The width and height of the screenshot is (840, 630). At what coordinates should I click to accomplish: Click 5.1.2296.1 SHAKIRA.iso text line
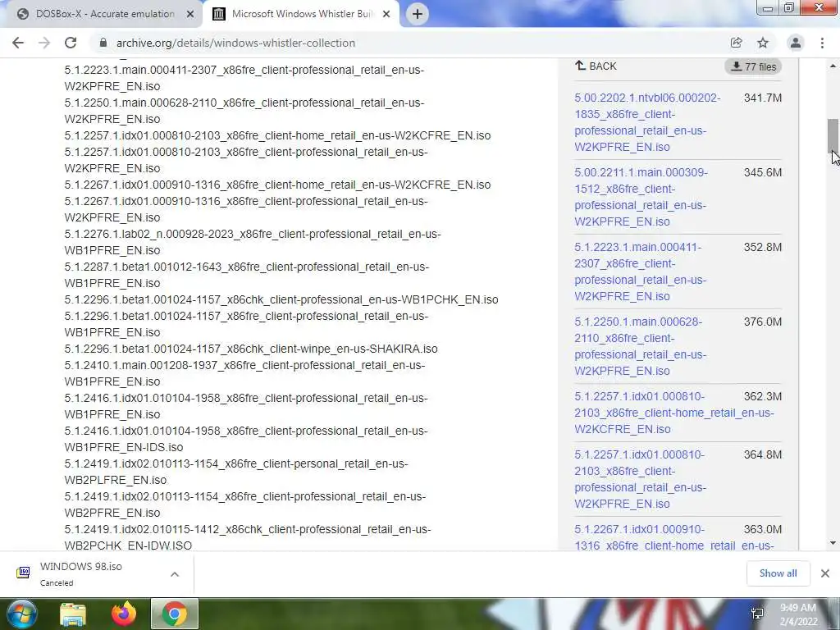pos(251,349)
